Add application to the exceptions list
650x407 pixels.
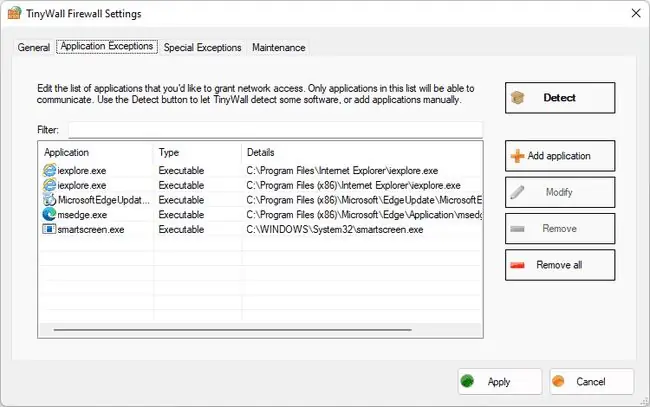tap(560, 156)
